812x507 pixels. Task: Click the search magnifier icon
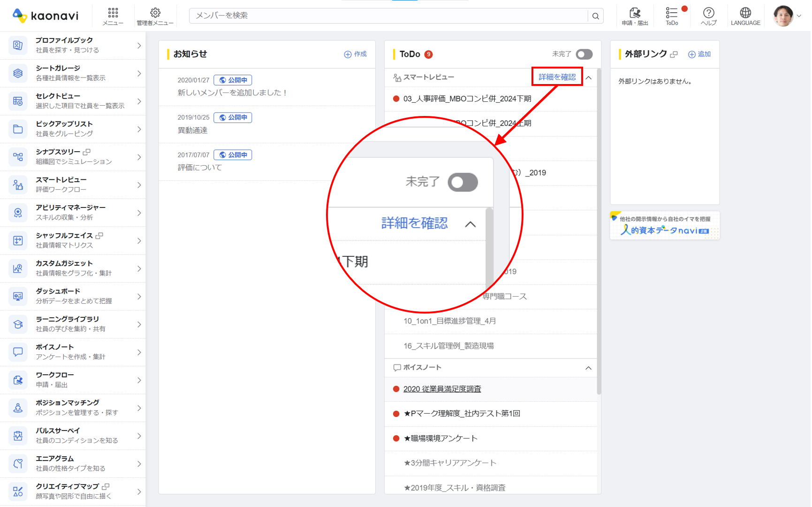[595, 16]
